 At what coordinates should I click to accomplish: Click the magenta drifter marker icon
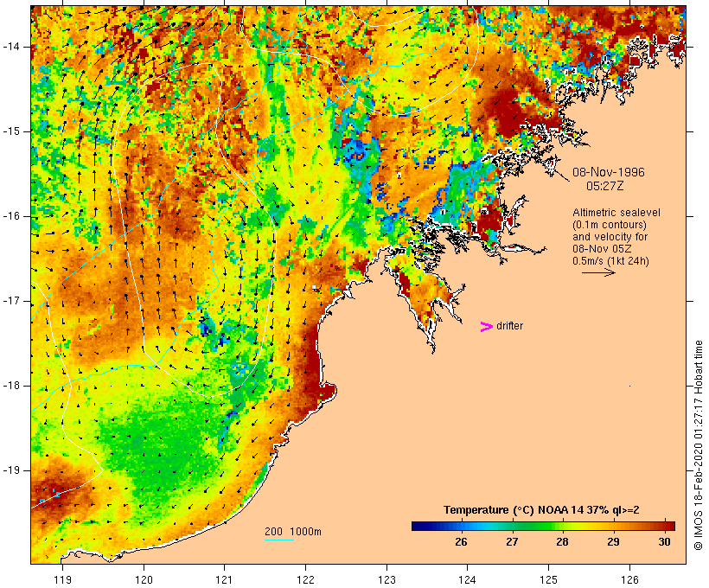tap(486, 327)
